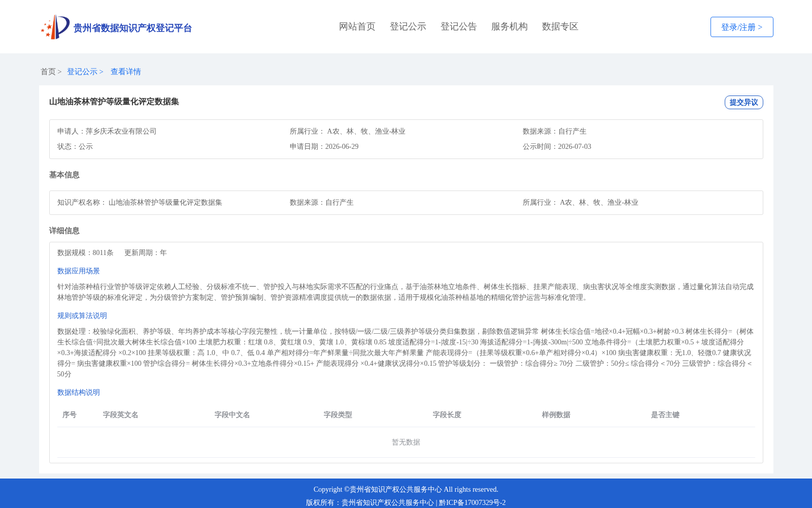Click the 状态：公示 text
The width and height of the screenshot is (812, 508).
(75, 146)
